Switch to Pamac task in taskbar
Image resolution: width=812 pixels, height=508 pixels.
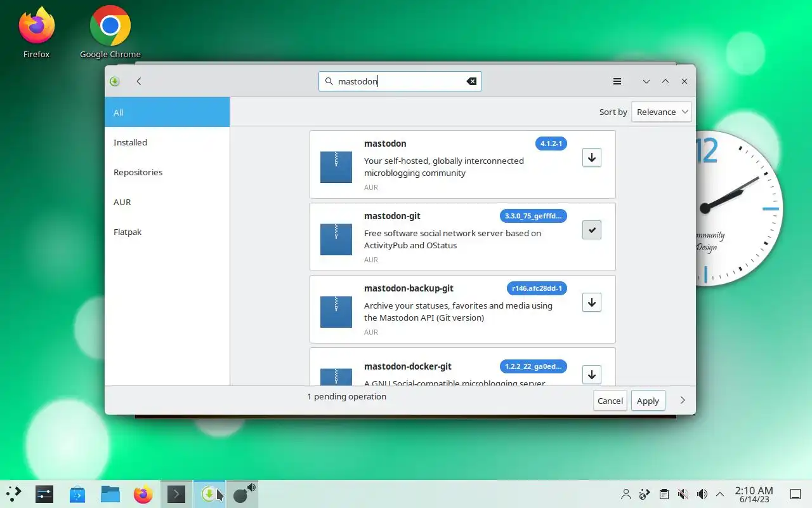[209, 494]
